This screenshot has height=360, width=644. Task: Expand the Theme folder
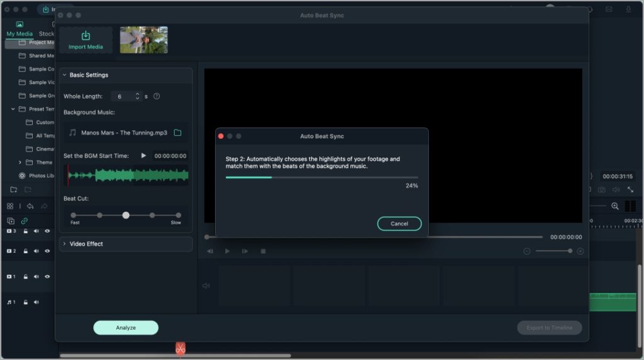tap(19, 163)
